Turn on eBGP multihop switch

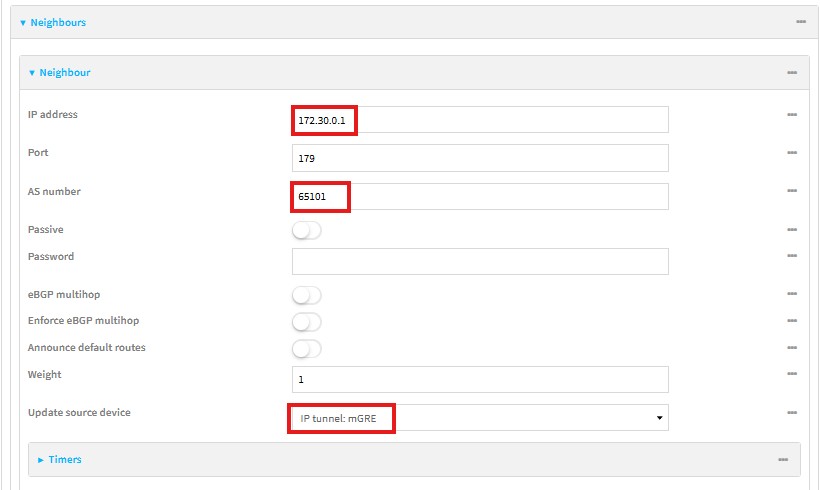coord(307,295)
